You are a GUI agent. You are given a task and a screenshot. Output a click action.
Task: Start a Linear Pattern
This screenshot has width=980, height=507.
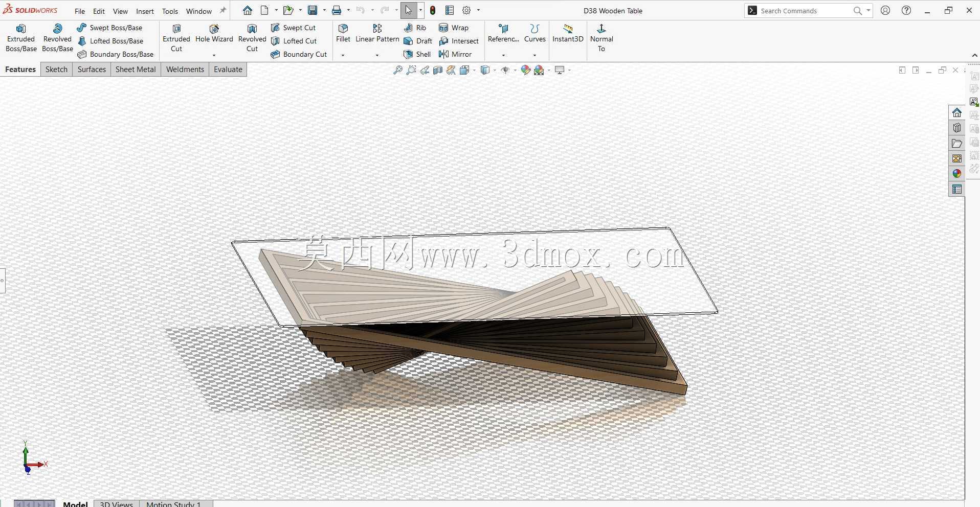click(377, 34)
